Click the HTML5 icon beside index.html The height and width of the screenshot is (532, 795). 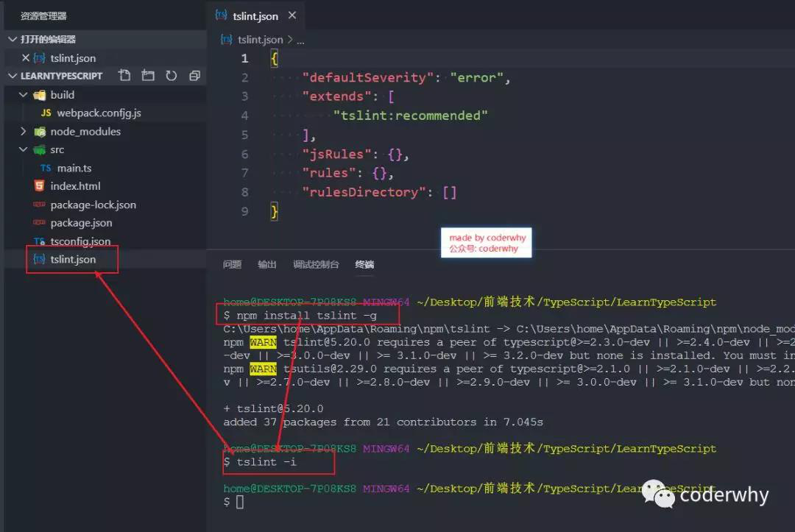[39, 186]
